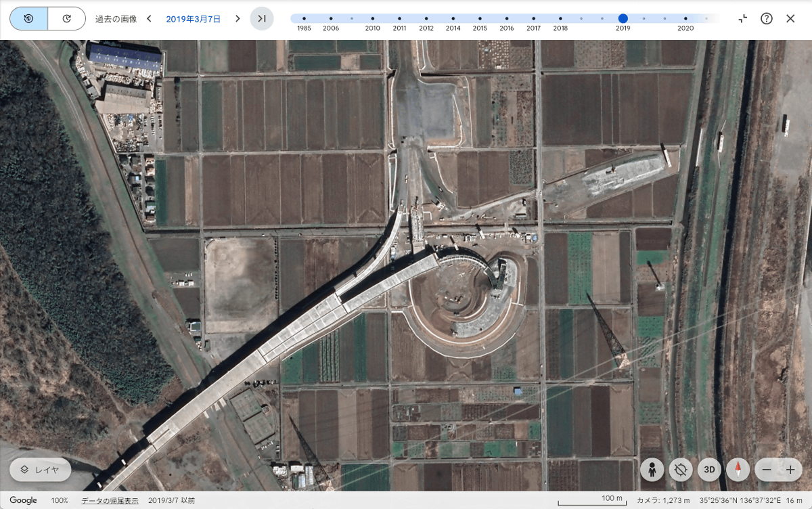The image size is (812, 509).
Task: Click the 100% status text
Action: point(60,500)
